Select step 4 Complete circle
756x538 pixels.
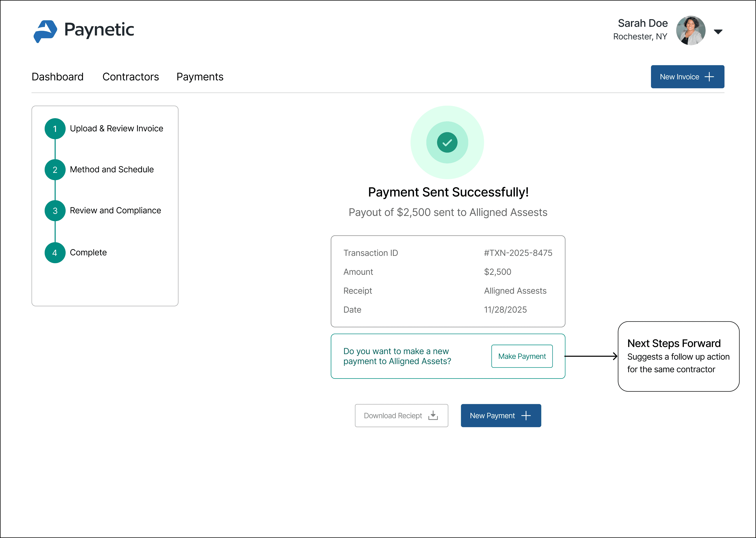pos(55,253)
